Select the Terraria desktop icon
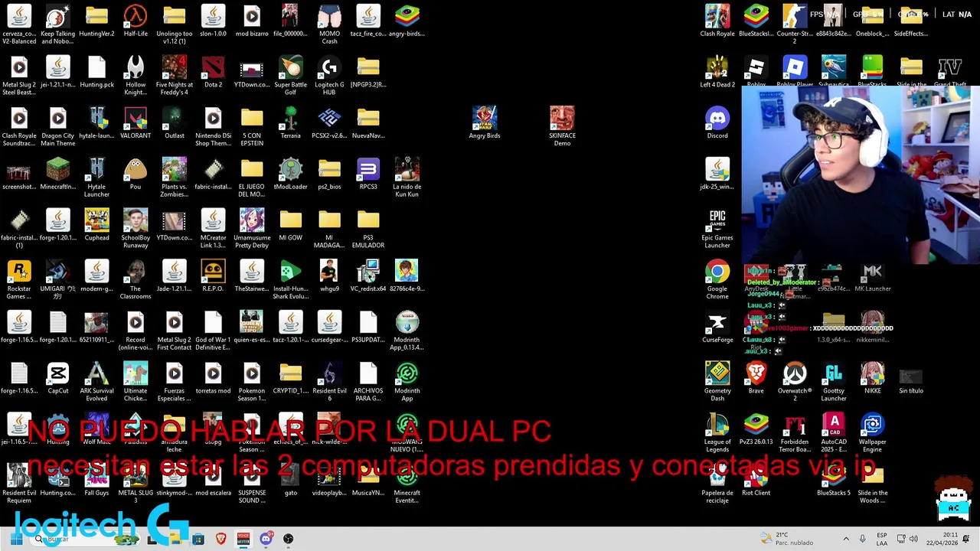 pyautogui.click(x=291, y=123)
